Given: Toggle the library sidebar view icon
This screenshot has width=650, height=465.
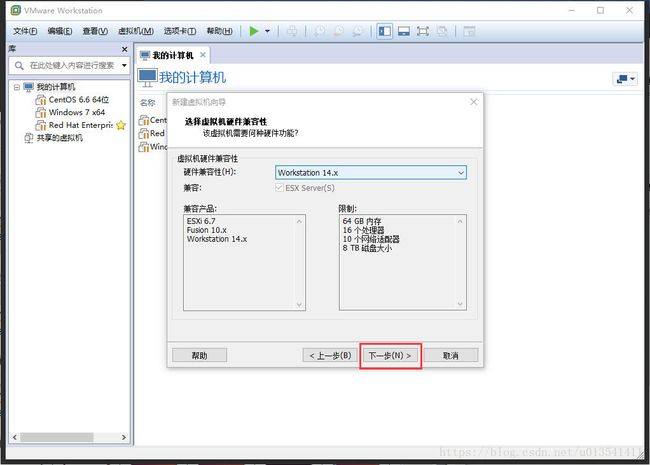Looking at the screenshot, I should pos(385,31).
